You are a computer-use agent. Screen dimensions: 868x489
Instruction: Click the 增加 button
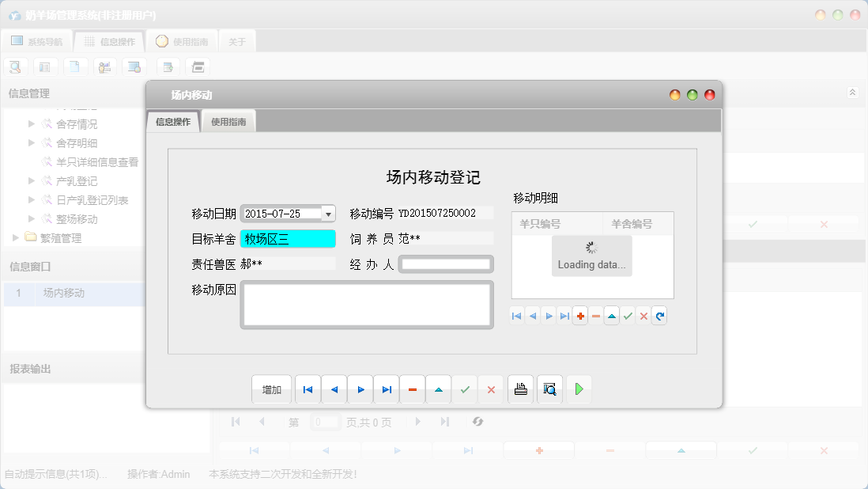(271, 389)
